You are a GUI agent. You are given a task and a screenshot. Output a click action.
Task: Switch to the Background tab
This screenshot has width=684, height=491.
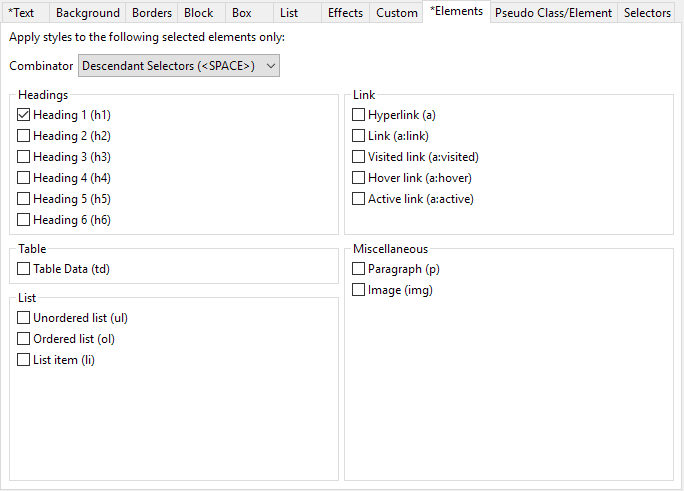(88, 13)
